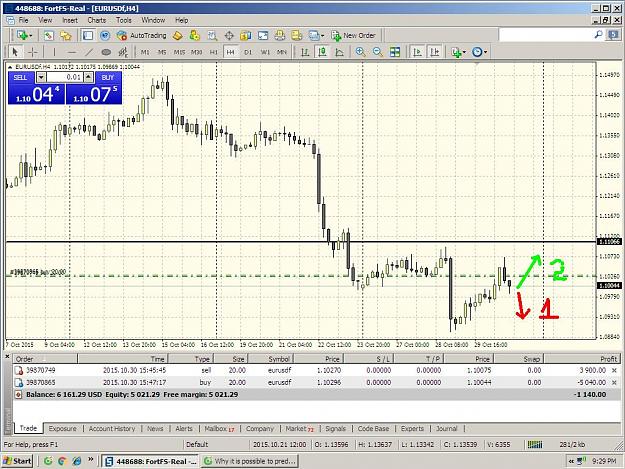This screenshot has height=469, width=625.
Task: Click the 448688: FortFS-Real taskbar button
Action: pyautogui.click(x=150, y=461)
